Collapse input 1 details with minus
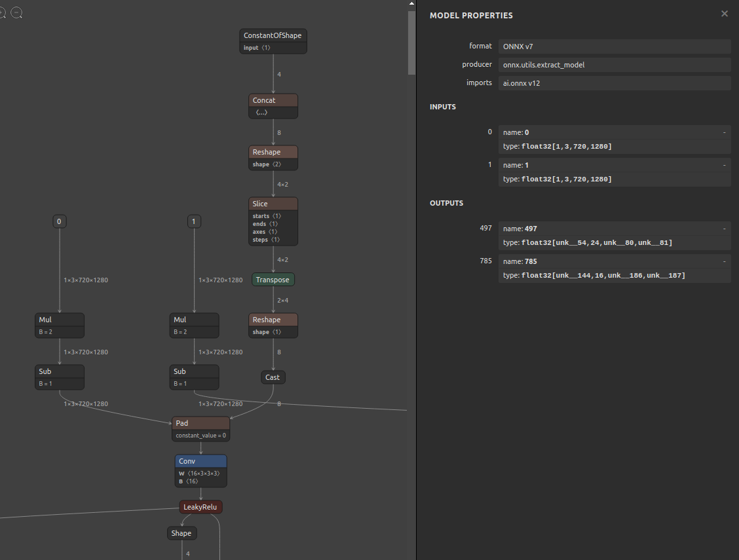739x560 pixels. pos(725,165)
